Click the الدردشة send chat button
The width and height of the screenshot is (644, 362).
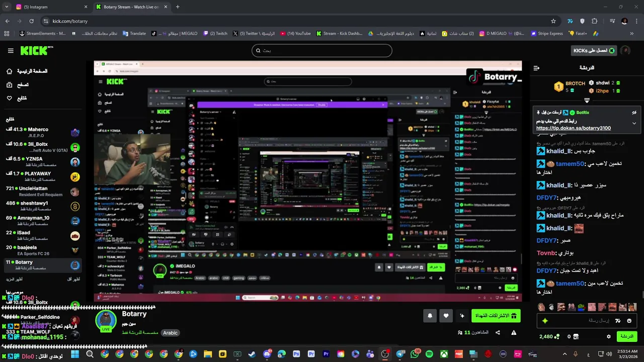pos(626,336)
